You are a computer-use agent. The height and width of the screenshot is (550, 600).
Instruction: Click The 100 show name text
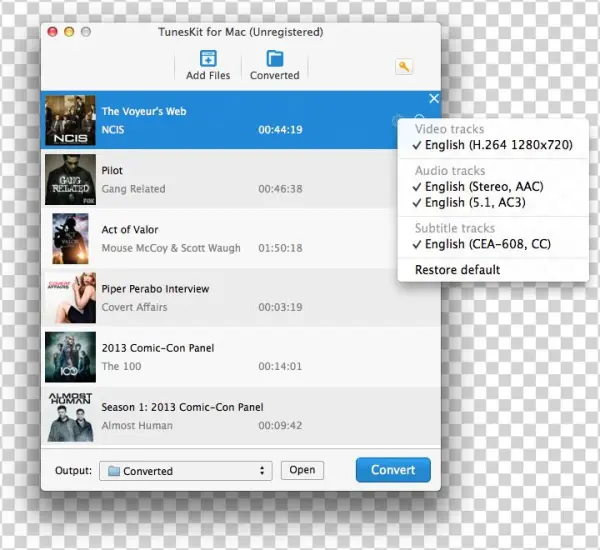[x=121, y=366]
